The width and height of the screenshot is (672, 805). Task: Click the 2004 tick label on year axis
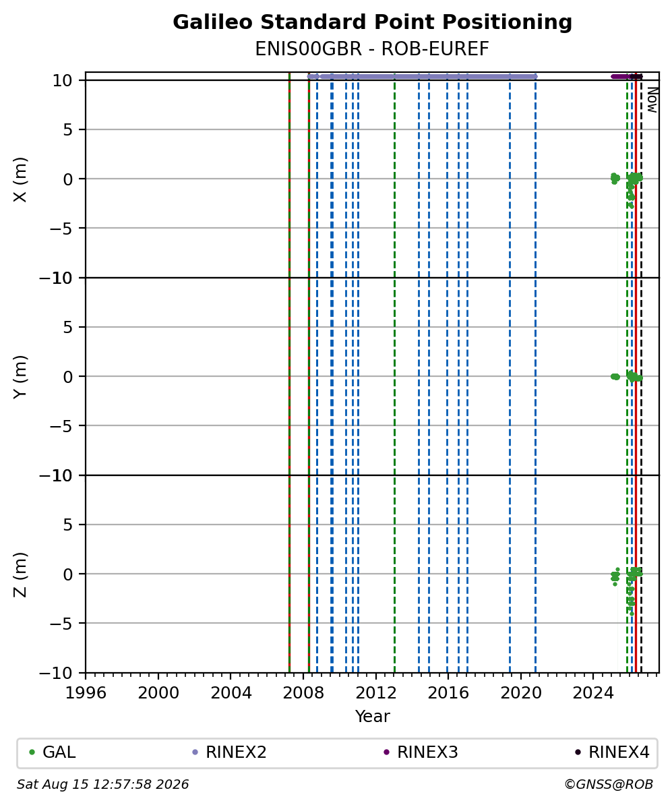pos(231,694)
